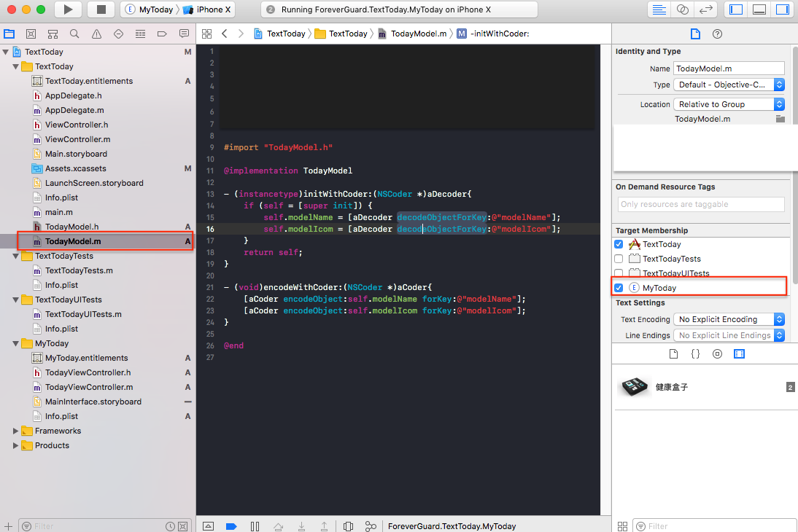Screen dimensions: 798x532
Task: Open the Report navigator speech bubble
Action: click(x=185, y=34)
